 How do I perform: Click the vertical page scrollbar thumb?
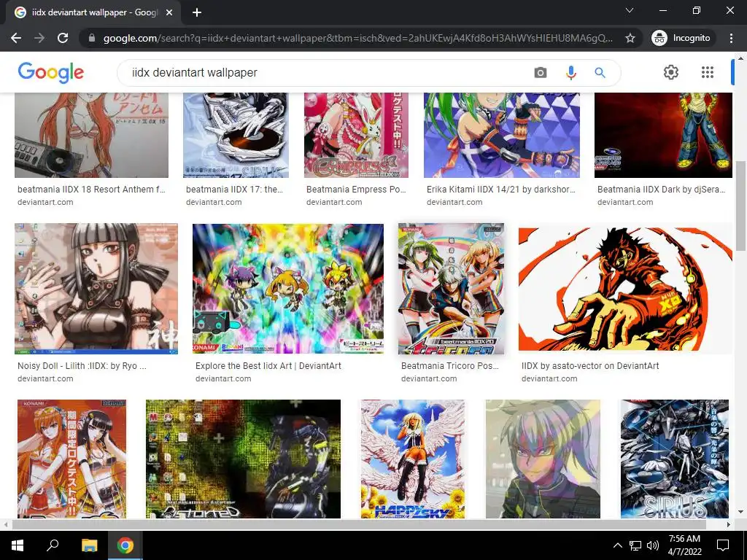pyautogui.click(x=740, y=206)
